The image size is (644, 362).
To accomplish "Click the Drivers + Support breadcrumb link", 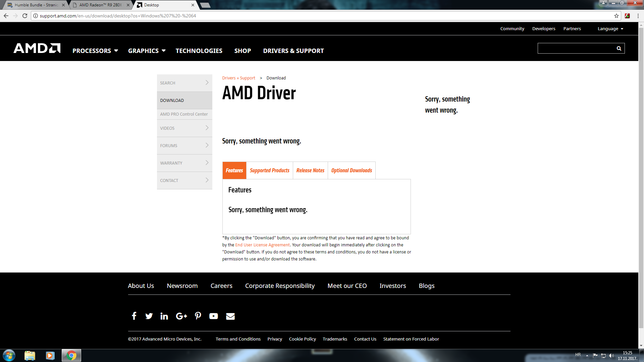I will [238, 78].
